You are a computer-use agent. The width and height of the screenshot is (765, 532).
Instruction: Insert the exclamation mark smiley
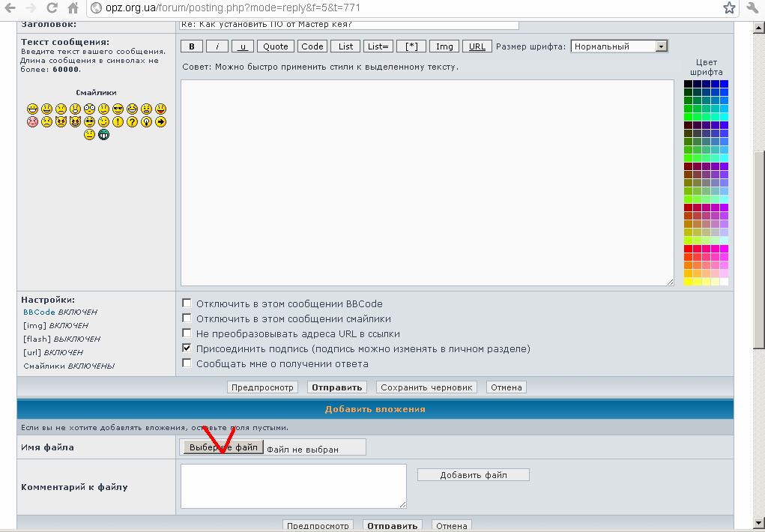tap(118, 121)
